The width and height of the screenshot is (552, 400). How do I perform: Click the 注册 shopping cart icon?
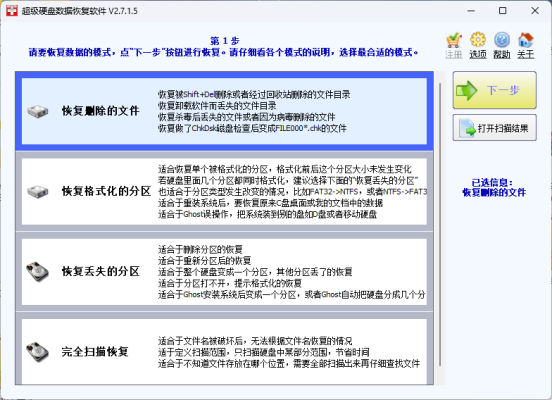click(454, 40)
